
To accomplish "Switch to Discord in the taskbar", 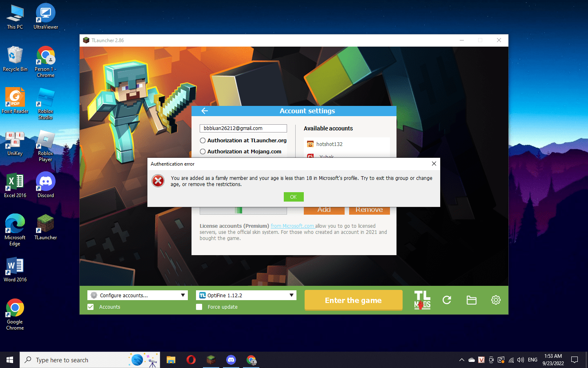I will tap(231, 360).
